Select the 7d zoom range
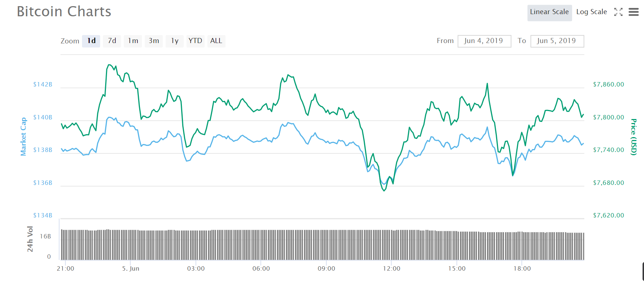644x284 pixels. click(x=112, y=41)
